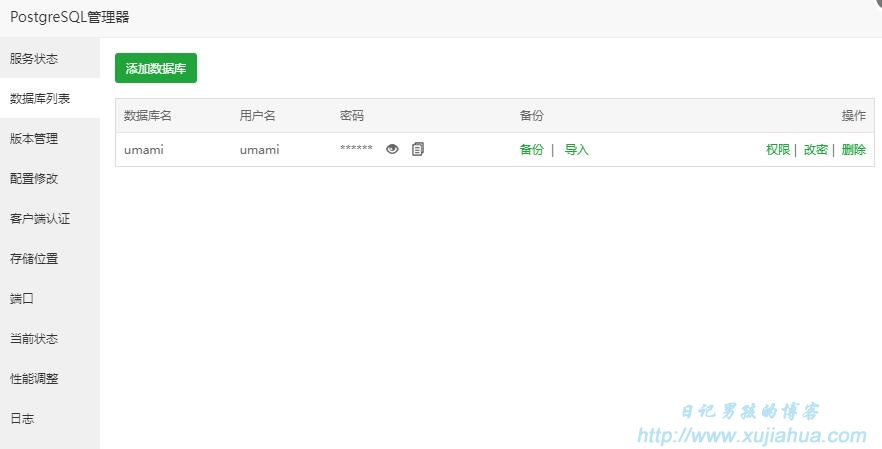
Task: Click the masked ****** password text
Action: [357, 149]
